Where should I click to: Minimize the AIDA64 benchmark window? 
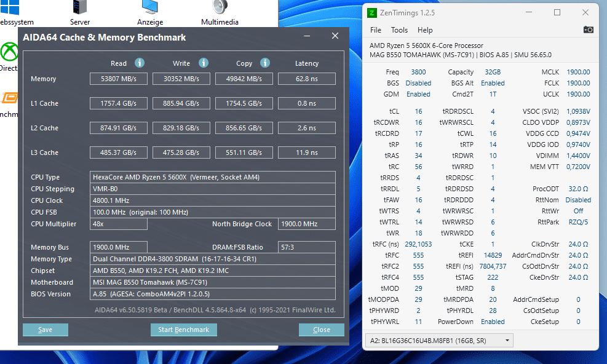pyautogui.click(x=307, y=36)
